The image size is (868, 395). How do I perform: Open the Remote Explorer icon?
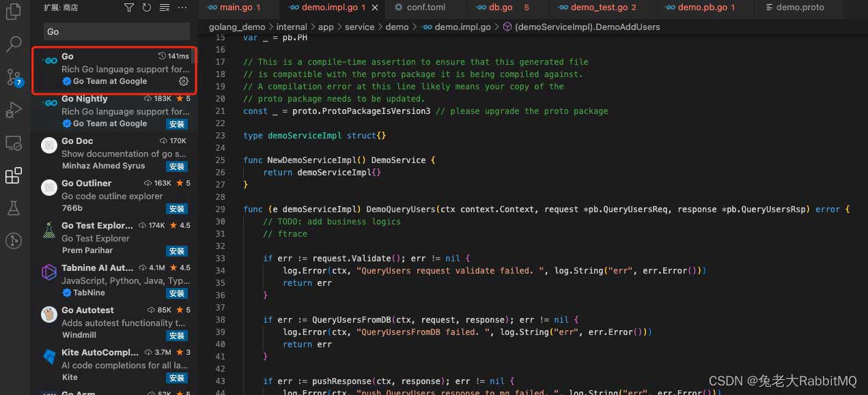click(14, 143)
